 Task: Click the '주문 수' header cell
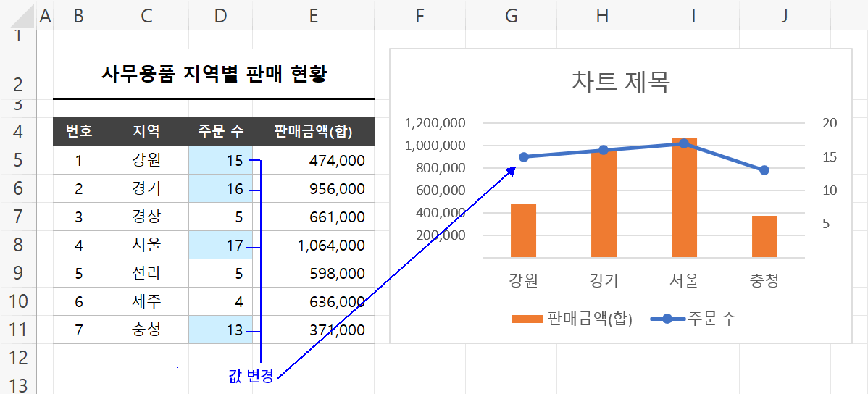point(220,132)
